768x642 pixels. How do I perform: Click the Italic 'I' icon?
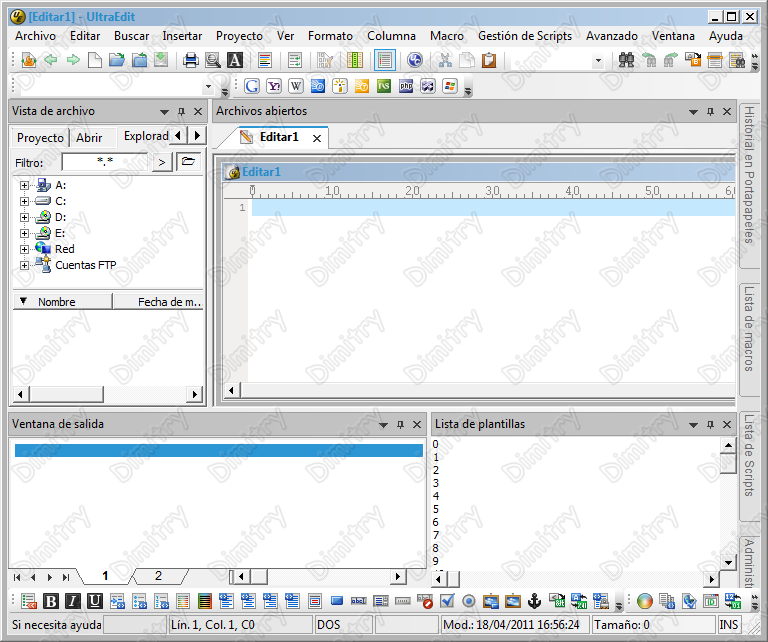(x=72, y=601)
